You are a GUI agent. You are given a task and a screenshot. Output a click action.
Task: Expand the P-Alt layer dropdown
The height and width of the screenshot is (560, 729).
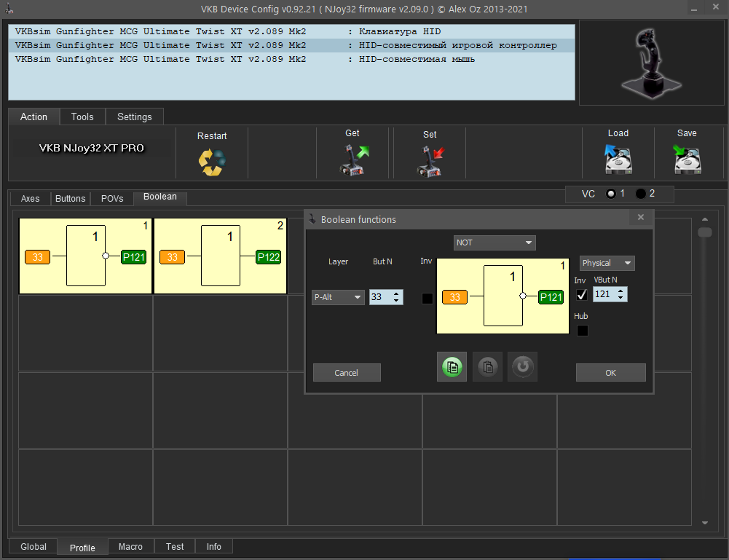coord(338,297)
